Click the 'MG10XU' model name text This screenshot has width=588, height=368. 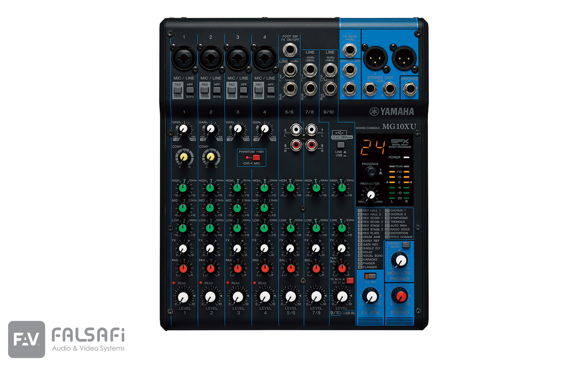click(x=399, y=127)
